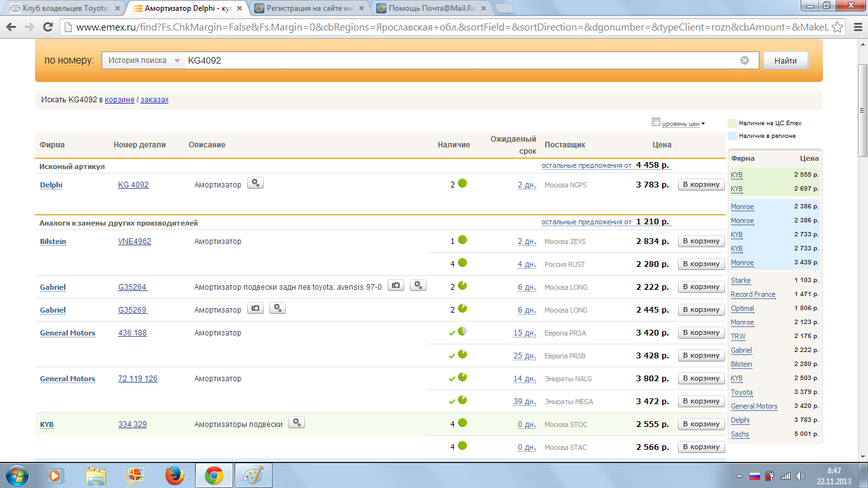Open the photo camera icon for Gabriel G35264
This screenshot has height=488, width=868.
(x=396, y=285)
